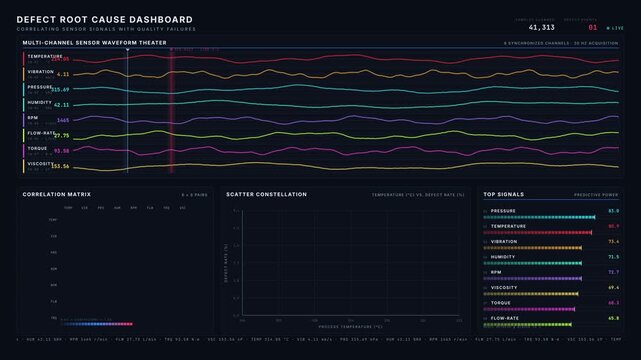
Task: Select HUMIDITY in the Top Signals list
Action: 502,257
